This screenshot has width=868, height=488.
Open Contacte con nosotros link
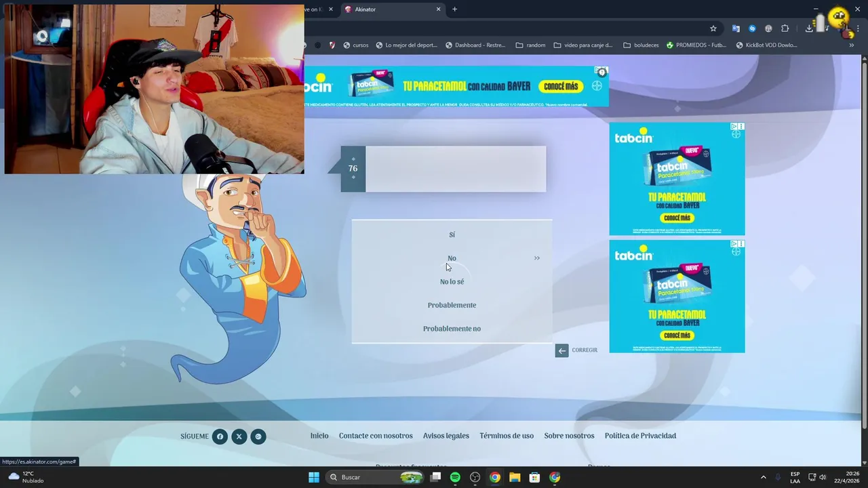pos(376,436)
